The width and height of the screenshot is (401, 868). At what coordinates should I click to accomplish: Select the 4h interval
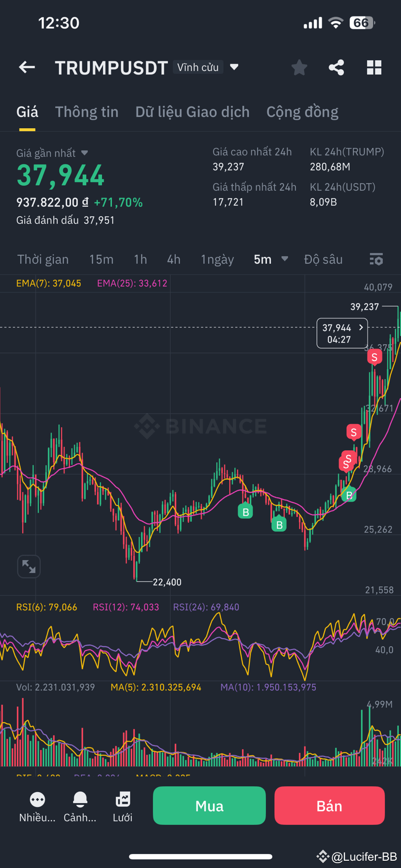[x=174, y=259]
